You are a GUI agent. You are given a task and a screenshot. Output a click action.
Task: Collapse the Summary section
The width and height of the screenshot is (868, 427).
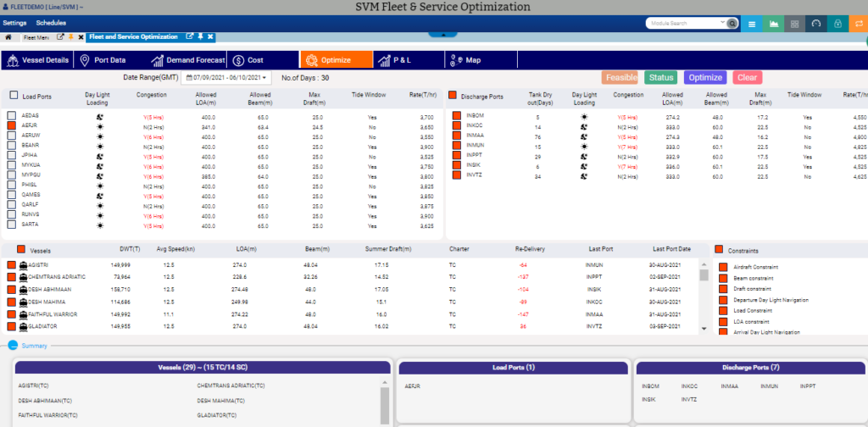tap(13, 346)
